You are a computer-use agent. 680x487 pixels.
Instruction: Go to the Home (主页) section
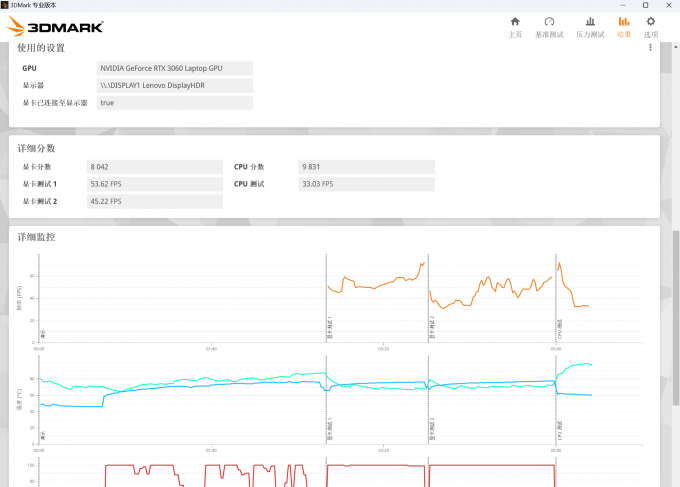515,26
